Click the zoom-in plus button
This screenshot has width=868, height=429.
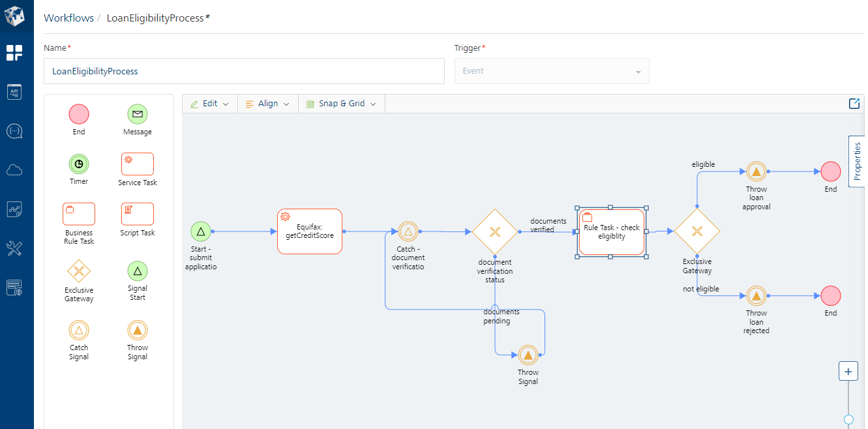point(848,372)
